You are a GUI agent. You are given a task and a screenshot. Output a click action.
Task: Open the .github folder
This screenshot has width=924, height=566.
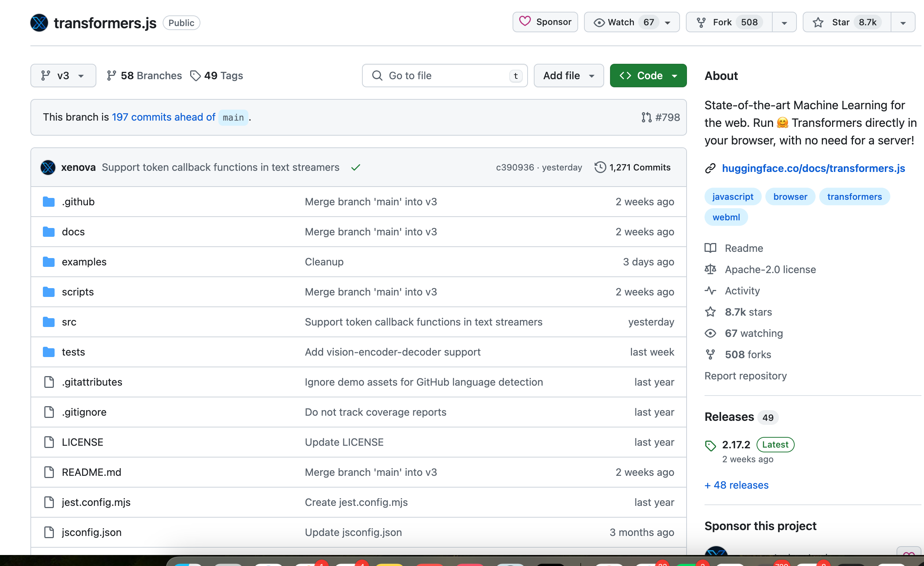pos(78,202)
